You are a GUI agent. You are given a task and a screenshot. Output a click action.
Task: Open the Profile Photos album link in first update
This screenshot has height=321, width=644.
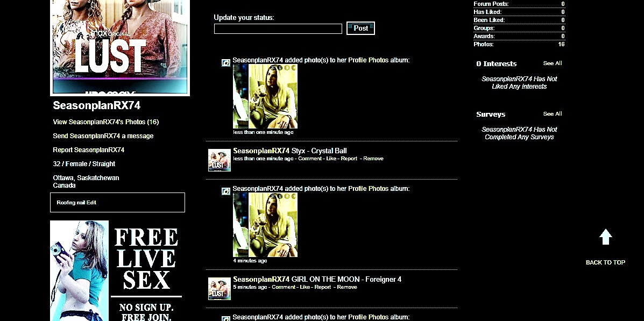(368, 60)
